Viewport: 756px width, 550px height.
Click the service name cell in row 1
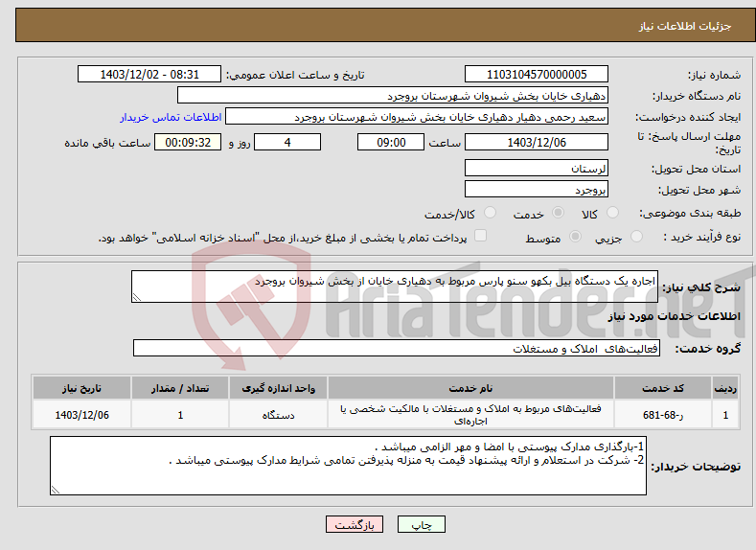470,415
